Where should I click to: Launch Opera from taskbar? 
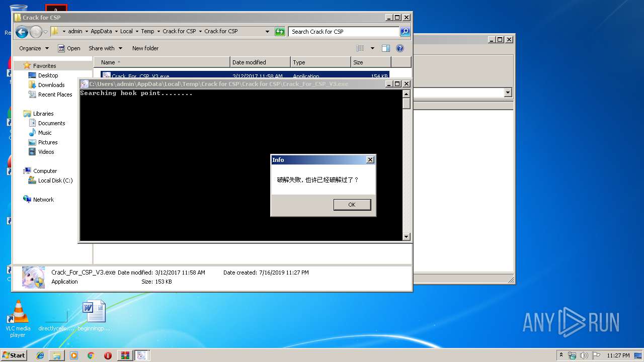click(108, 355)
